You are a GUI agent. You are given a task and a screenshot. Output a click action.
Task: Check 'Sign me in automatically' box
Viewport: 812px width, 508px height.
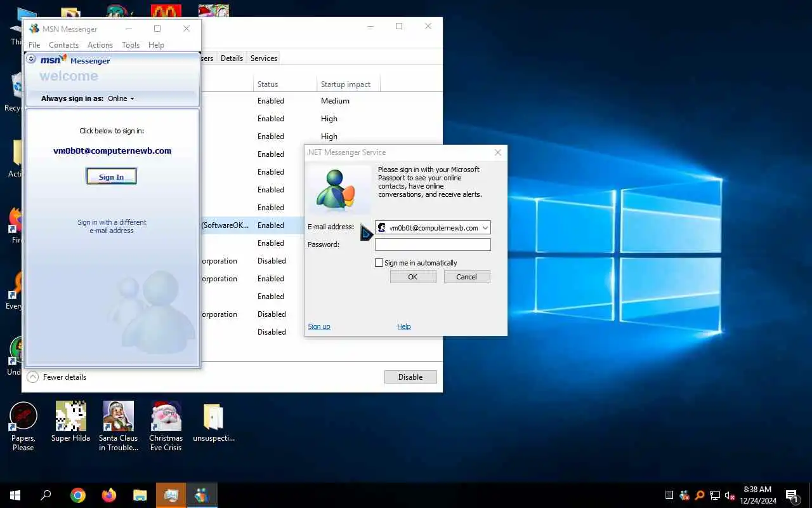click(379, 262)
